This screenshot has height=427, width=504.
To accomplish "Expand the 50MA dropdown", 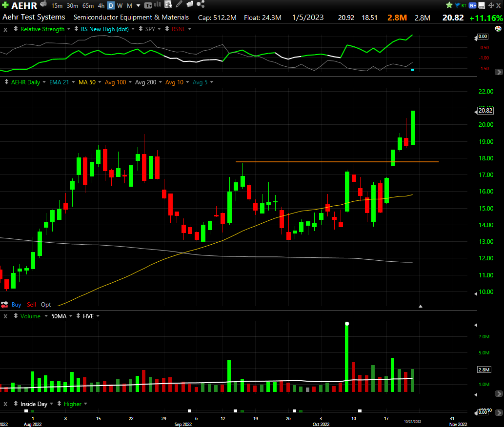I will click(x=71, y=316).
